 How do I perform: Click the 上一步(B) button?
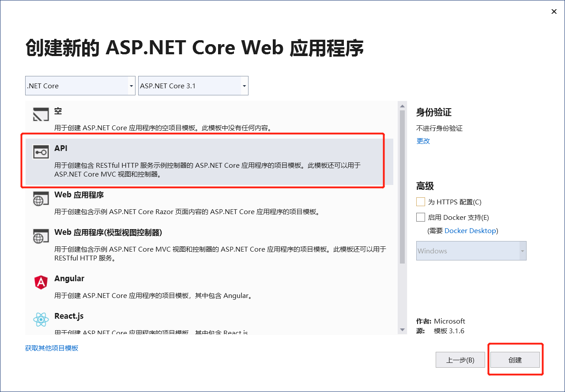(x=460, y=360)
